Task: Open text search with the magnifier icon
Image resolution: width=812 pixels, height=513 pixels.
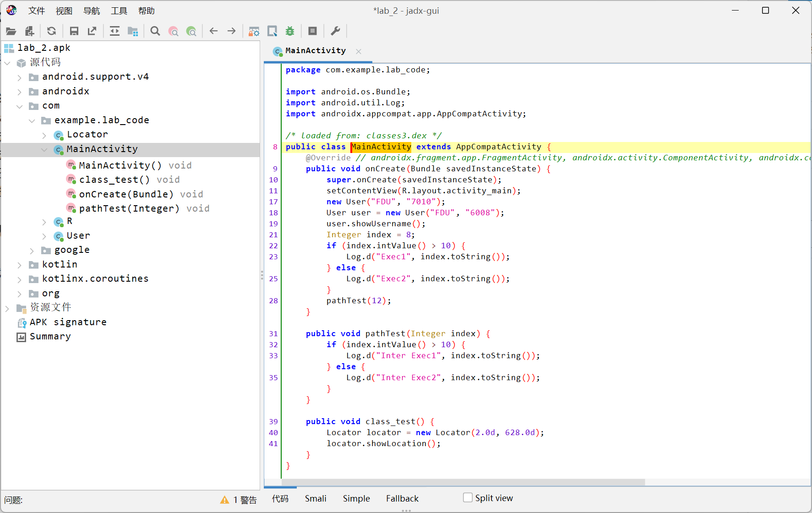Action: [155, 31]
